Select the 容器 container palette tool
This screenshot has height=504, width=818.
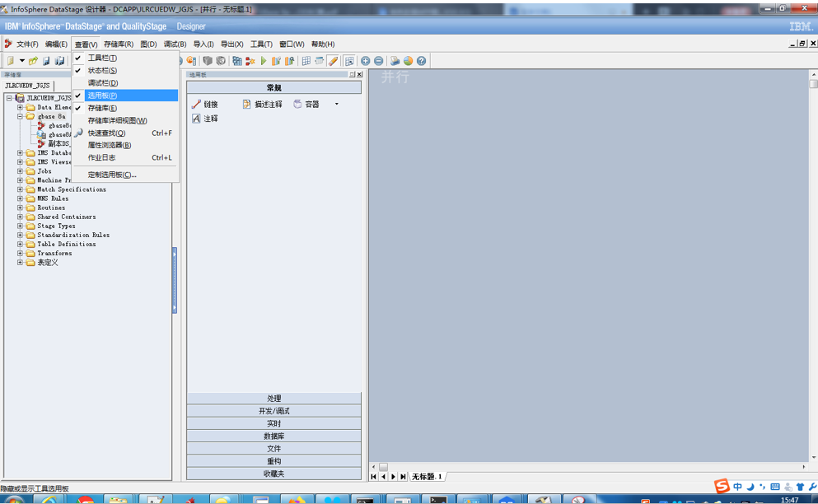click(x=306, y=105)
